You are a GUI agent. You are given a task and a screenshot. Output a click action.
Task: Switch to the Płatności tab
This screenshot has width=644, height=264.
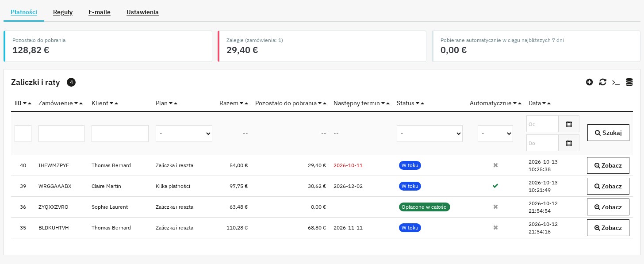(x=24, y=12)
